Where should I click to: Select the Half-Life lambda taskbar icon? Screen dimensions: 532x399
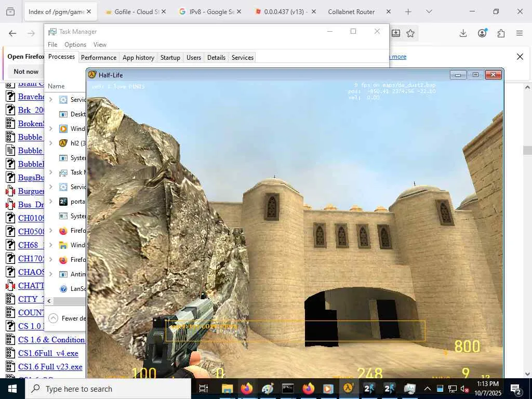coord(349,388)
